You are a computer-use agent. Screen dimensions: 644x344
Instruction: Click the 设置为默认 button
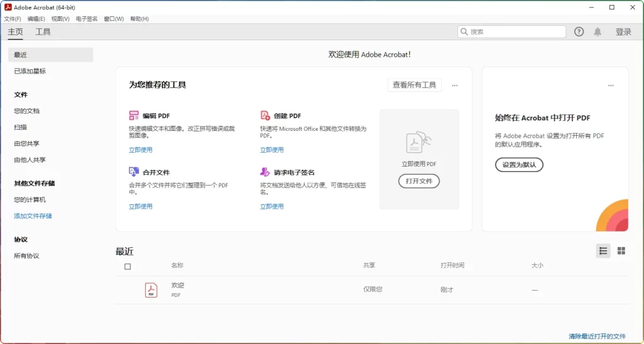pos(519,165)
